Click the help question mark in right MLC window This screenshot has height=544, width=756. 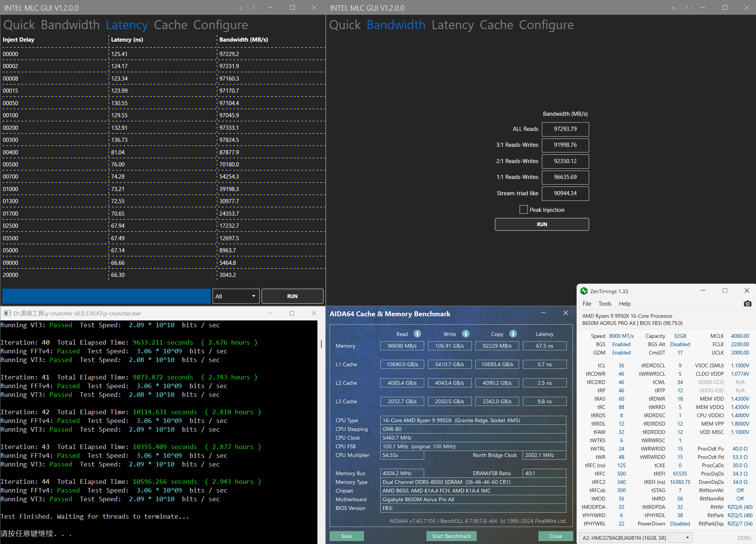(686, 8)
